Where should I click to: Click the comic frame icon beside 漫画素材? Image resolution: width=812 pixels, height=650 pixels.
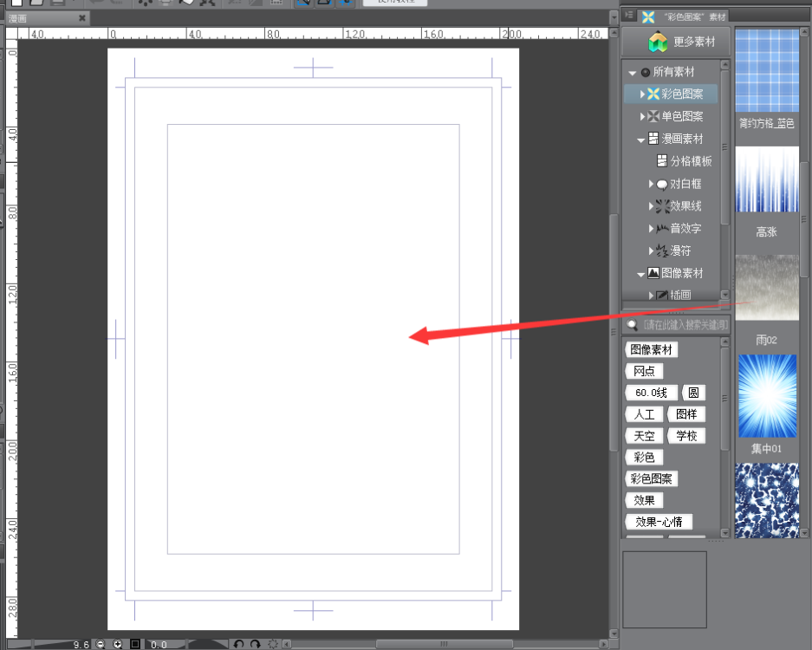(x=653, y=139)
